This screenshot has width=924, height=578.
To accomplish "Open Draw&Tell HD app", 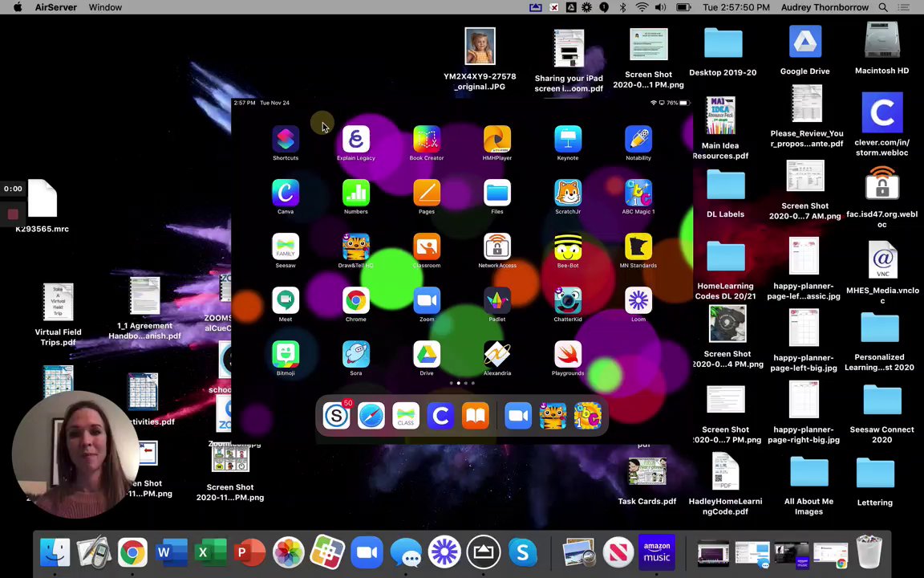I will [x=356, y=246].
